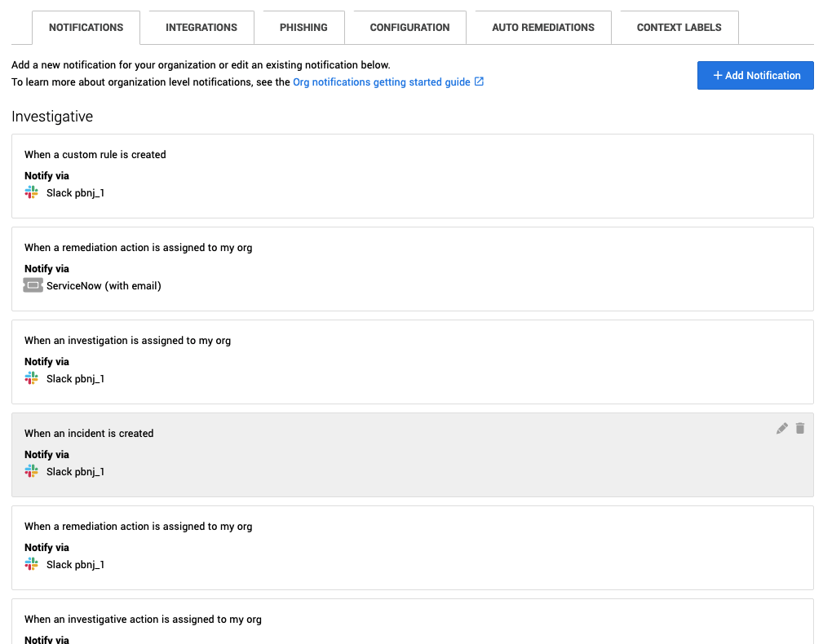Select the NOTIFICATIONS tab

pyautogui.click(x=86, y=27)
